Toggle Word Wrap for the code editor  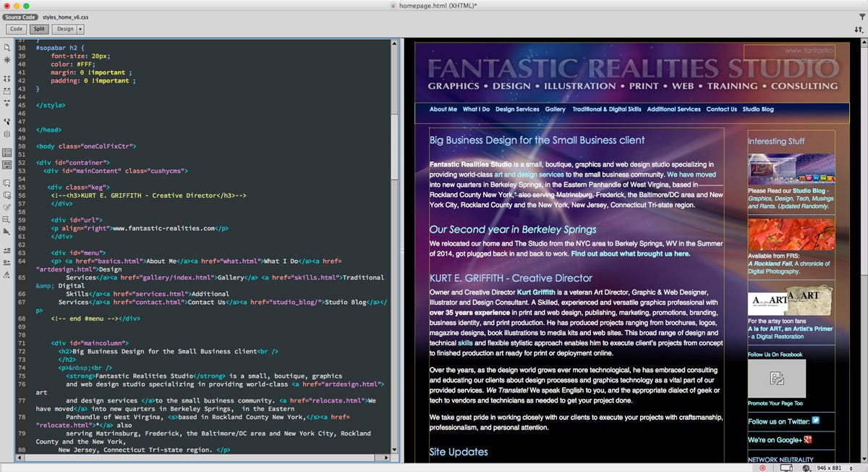[x=6, y=167]
